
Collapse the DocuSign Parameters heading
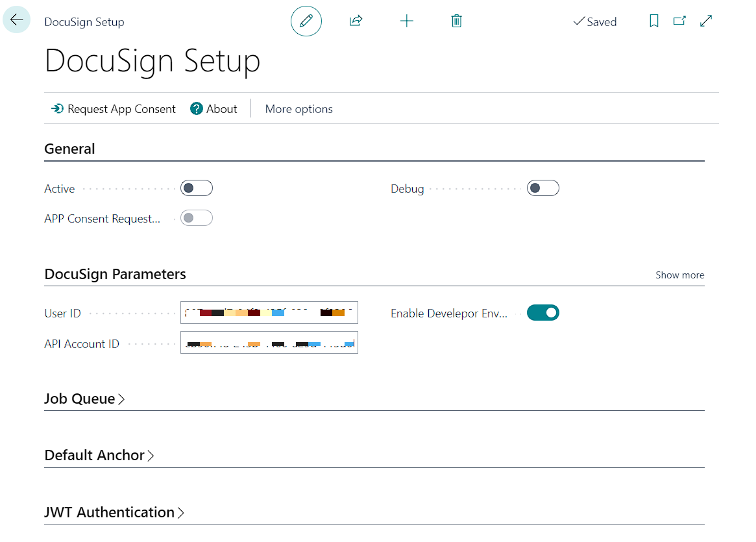(x=116, y=274)
